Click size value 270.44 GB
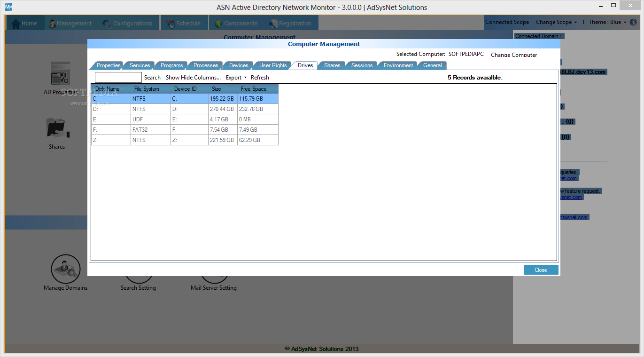The image size is (644, 357). (x=223, y=109)
